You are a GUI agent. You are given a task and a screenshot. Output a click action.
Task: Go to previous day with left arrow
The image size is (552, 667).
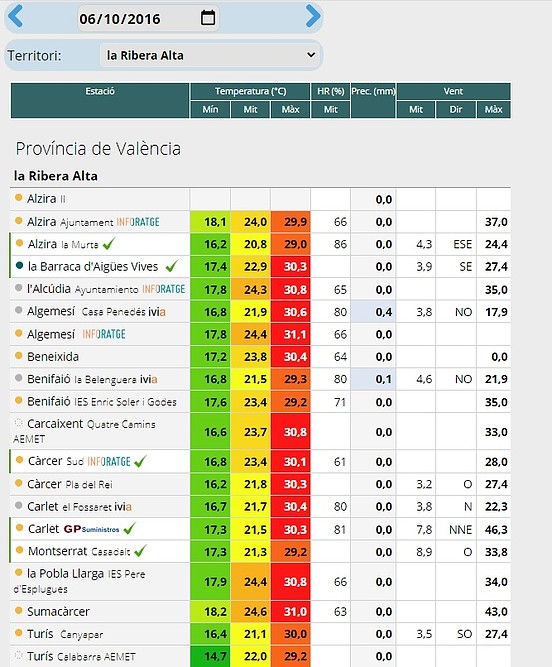tap(15, 16)
